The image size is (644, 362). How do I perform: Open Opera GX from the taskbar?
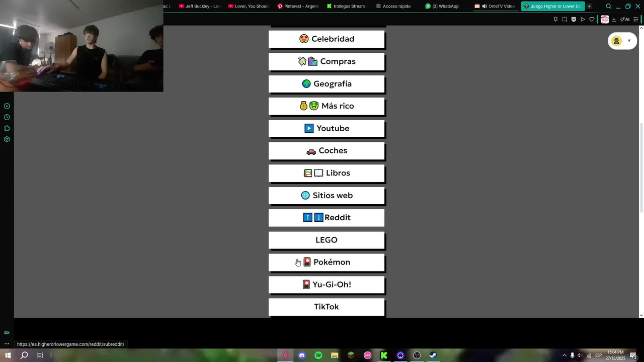[x=285, y=355]
